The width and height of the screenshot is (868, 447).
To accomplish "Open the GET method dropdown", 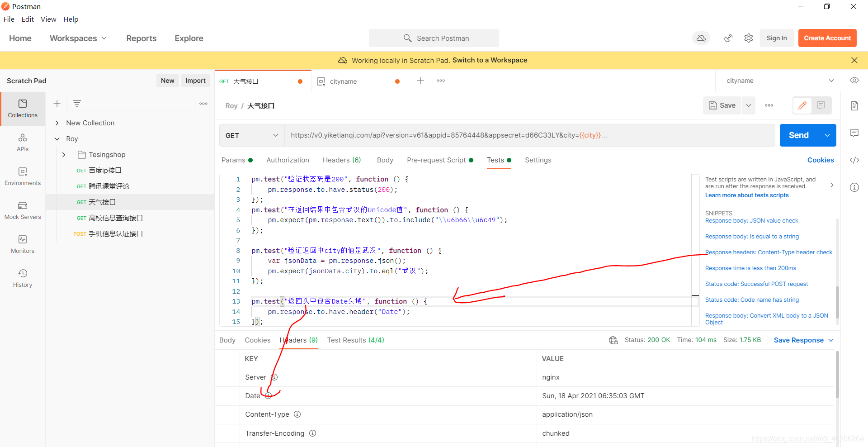I will point(252,135).
